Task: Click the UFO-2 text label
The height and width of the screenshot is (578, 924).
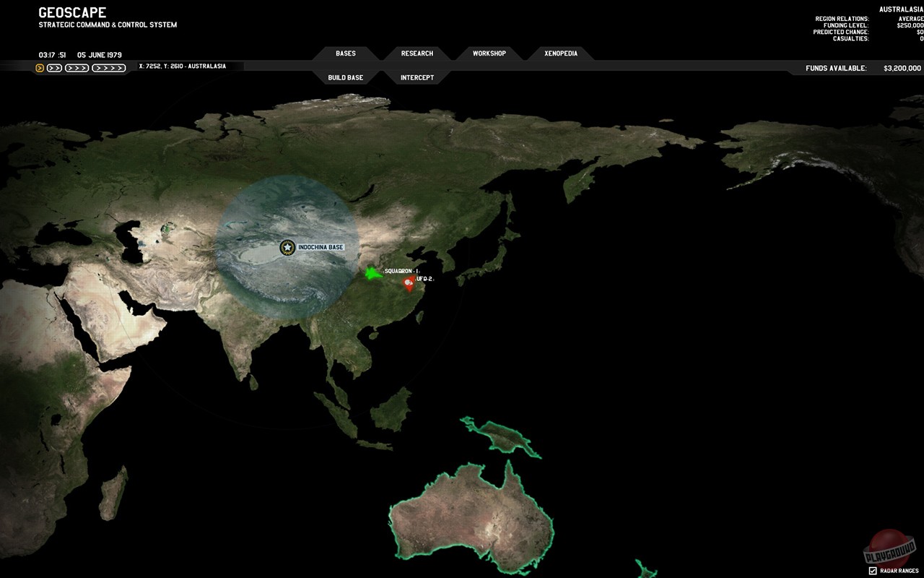Action: (424, 279)
